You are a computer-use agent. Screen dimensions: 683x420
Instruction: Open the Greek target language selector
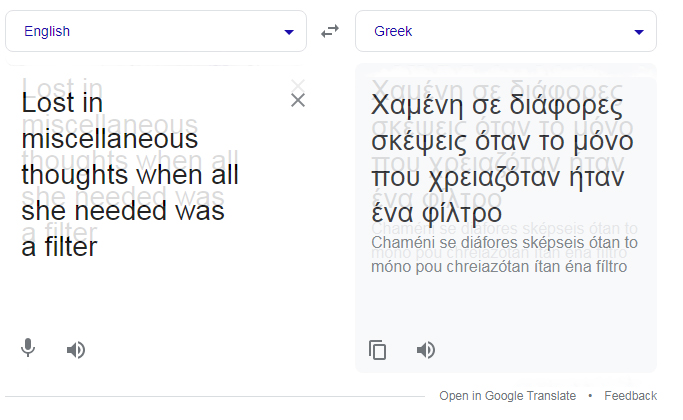tap(500, 32)
